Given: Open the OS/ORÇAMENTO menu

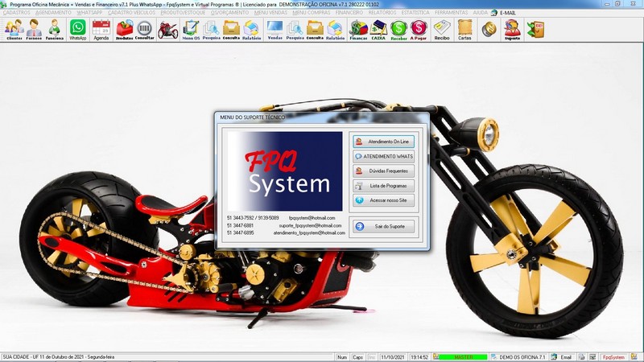Looking at the screenshot, I should [x=229, y=13].
